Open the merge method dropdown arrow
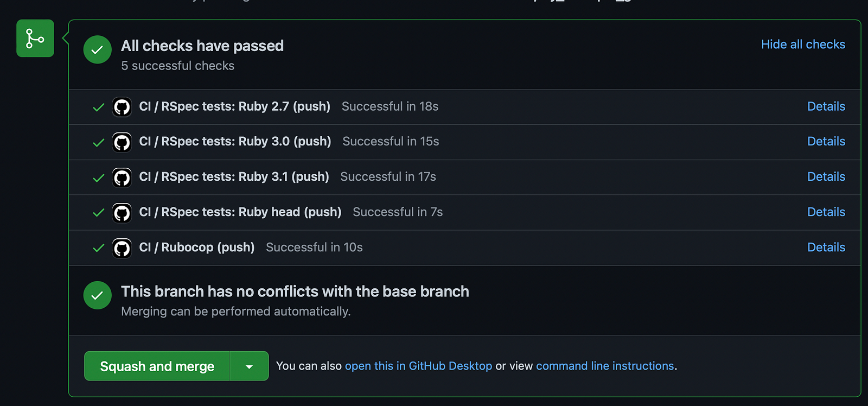Screen dimensions: 868x406 pyautogui.click(x=249, y=366)
